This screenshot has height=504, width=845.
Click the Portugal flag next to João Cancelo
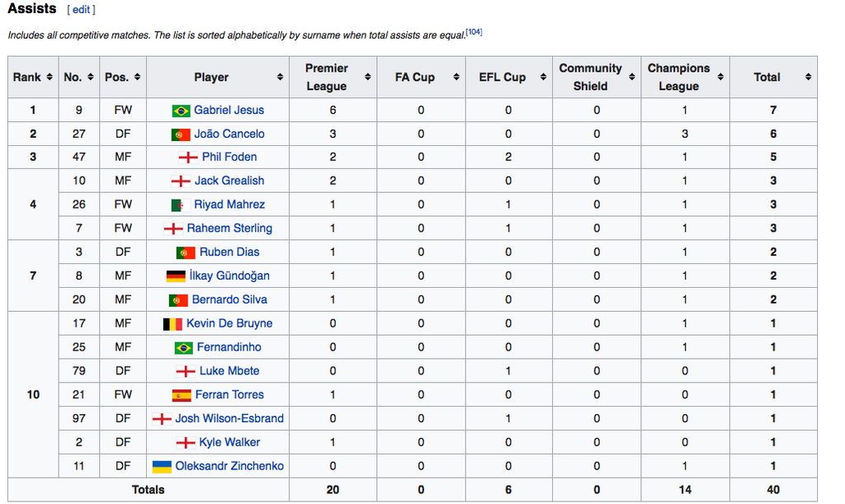tap(181, 134)
